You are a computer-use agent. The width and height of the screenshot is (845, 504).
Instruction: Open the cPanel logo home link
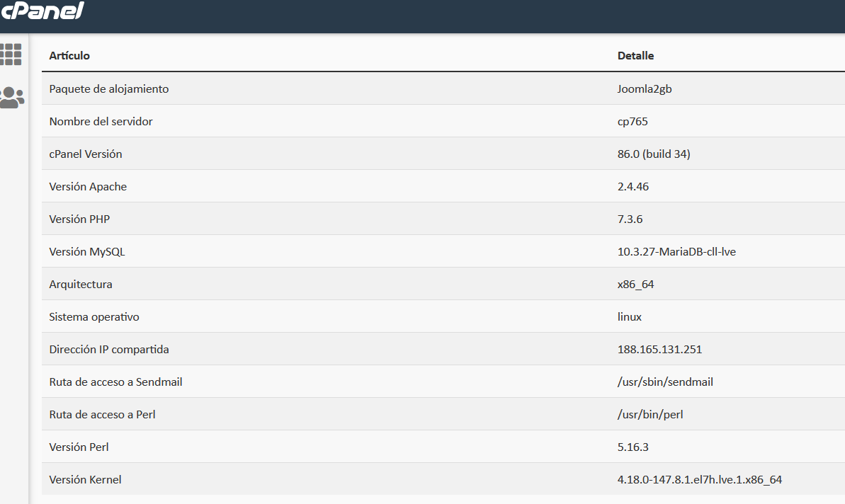click(42, 10)
